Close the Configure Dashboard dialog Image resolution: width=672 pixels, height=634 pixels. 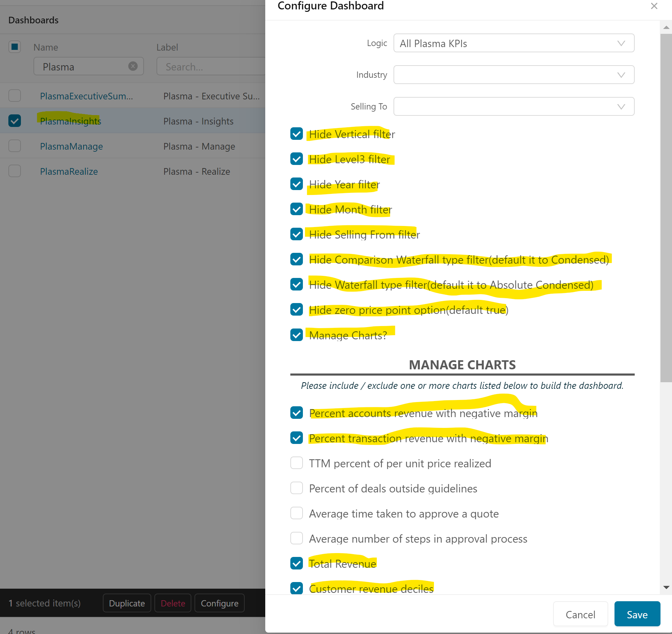[654, 6]
